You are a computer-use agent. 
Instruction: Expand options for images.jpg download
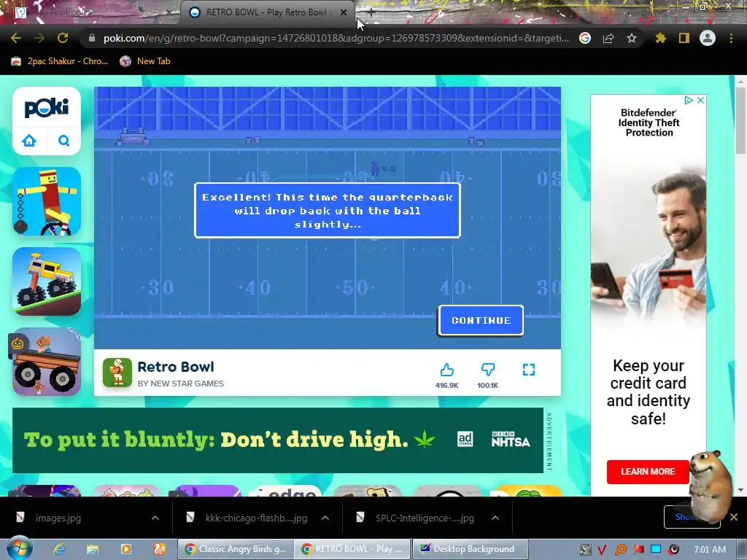155,518
